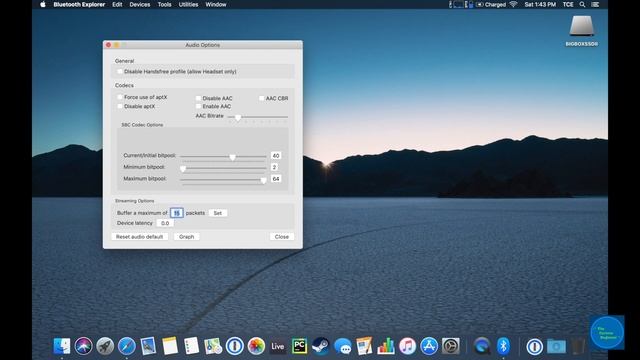Image resolution: width=640 pixels, height=360 pixels.
Task: Click the Set button for packets
Action: tap(218, 213)
